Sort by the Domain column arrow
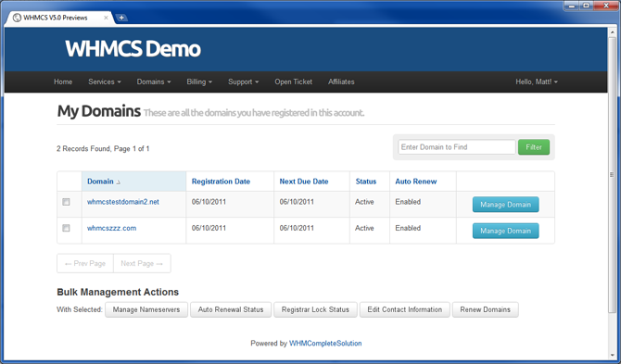621x364 pixels. click(x=118, y=182)
